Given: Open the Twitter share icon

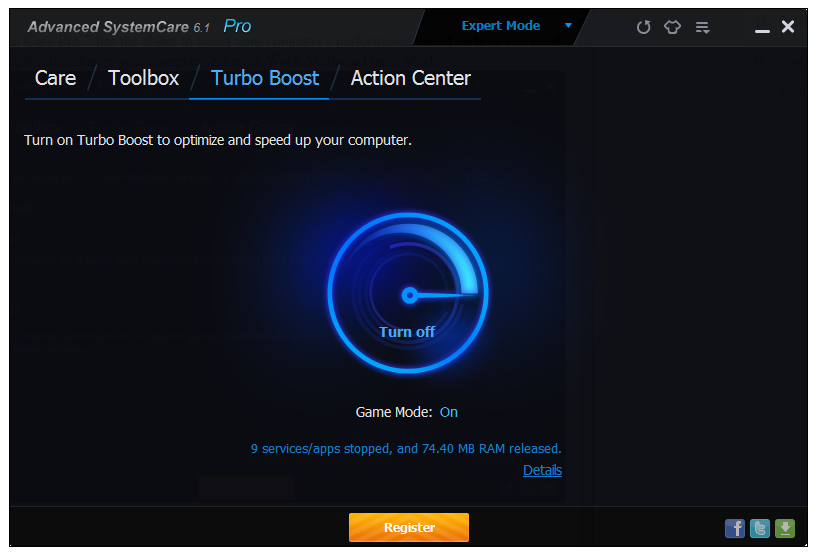Looking at the screenshot, I should (x=760, y=528).
